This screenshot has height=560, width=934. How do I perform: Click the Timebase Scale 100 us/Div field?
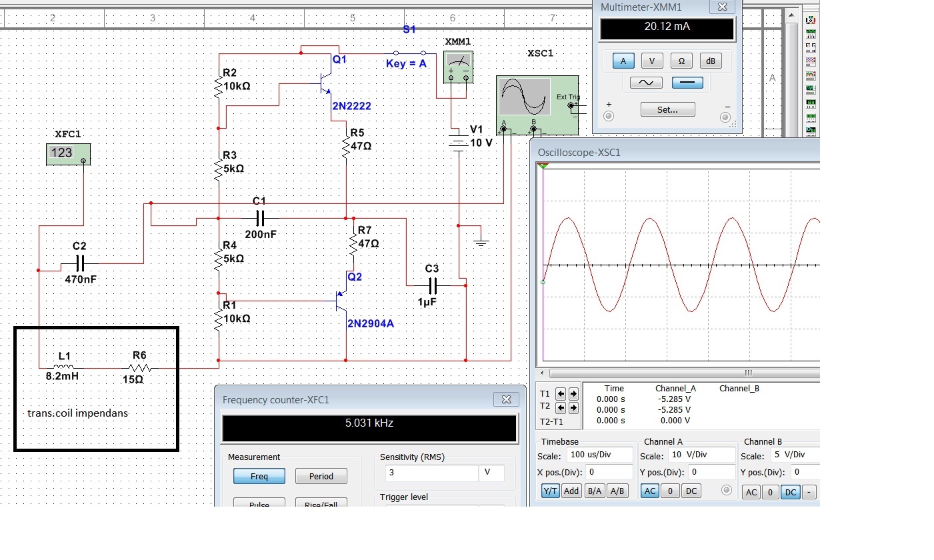point(599,455)
